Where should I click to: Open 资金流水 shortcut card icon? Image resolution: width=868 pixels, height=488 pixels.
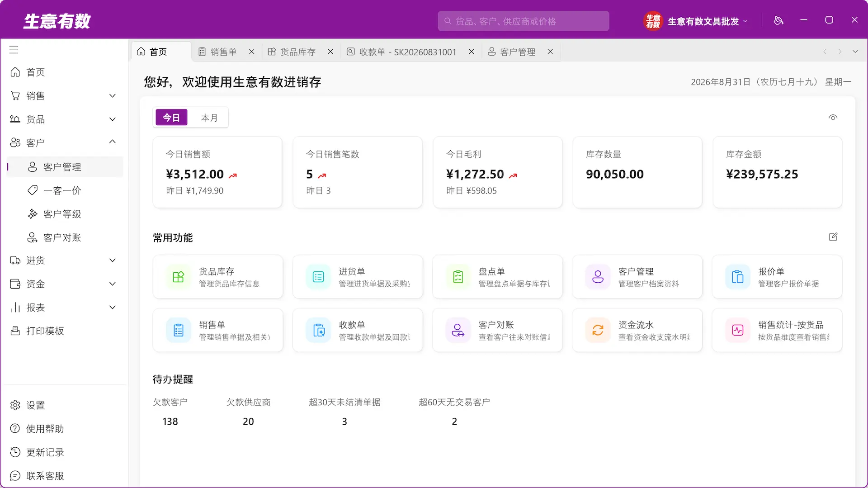[x=598, y=330]
